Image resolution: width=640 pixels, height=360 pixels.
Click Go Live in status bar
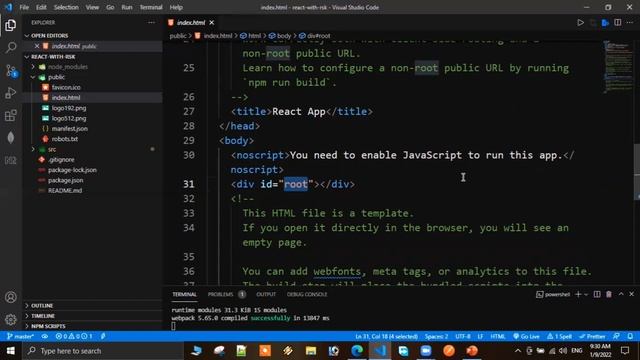point(527,336)
